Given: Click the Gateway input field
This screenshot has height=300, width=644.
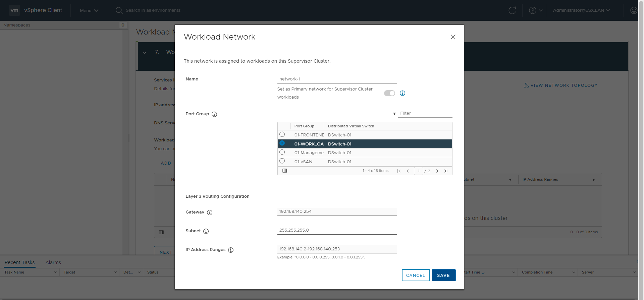Looking at the screenshot, I should (x=337, y=212).
